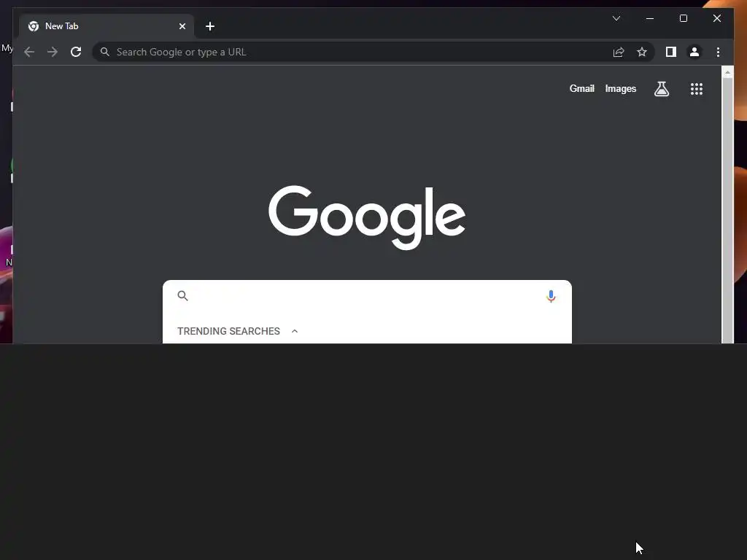Share this page icon in address bar

[619, 52]
